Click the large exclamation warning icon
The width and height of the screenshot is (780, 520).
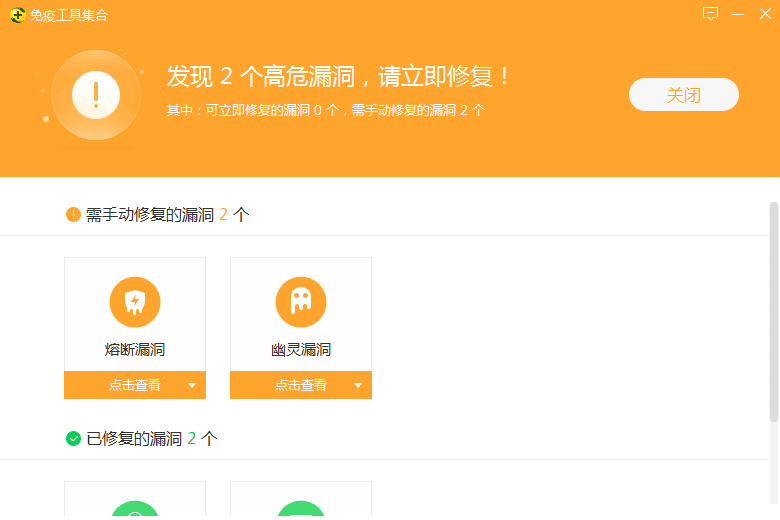click(x=96, y=95)
